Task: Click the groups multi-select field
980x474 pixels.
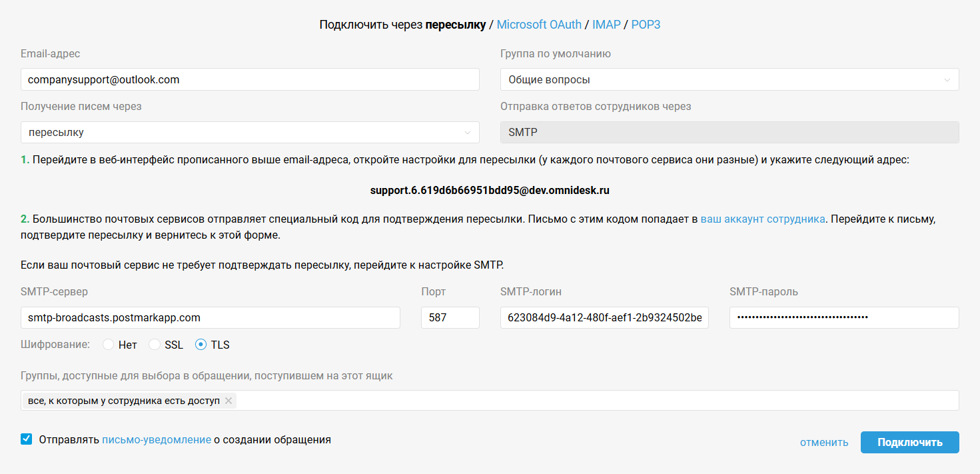Action: [x=593, y=401]
